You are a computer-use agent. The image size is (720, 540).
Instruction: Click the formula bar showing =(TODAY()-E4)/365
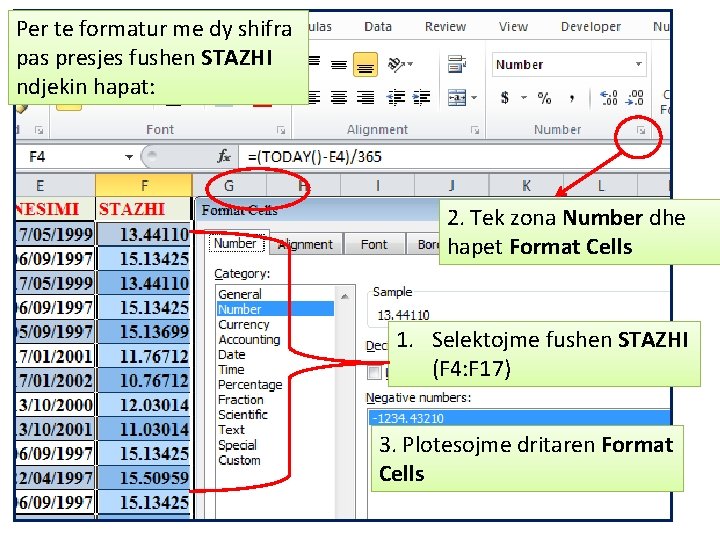(x=454, y=157)
